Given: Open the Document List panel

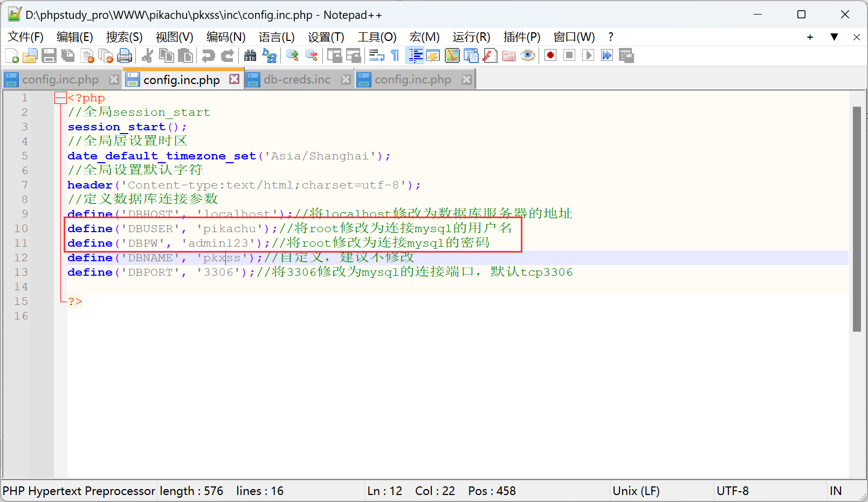Looking at the screenshot, I should [471, 55].
